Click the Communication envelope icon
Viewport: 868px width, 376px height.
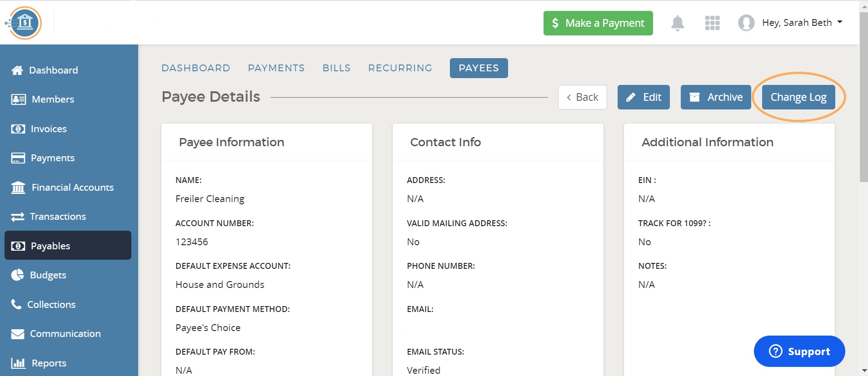(18, 334)
